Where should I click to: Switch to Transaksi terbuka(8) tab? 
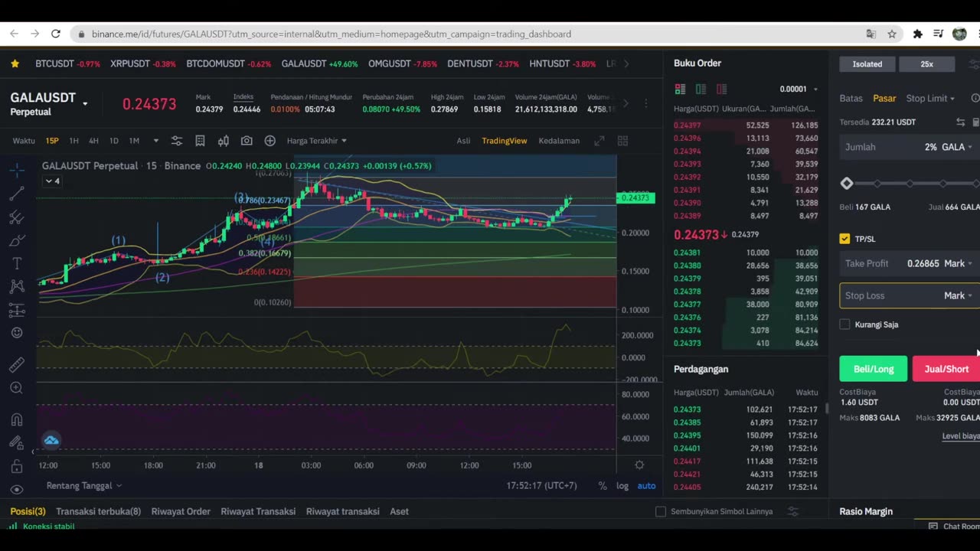pyautogui.click(x=98, y=511)
